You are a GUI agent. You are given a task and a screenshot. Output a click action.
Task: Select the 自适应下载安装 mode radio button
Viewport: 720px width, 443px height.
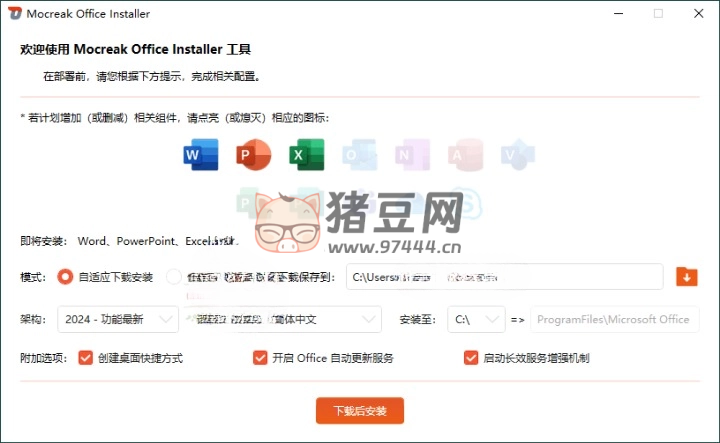[65, 277]
